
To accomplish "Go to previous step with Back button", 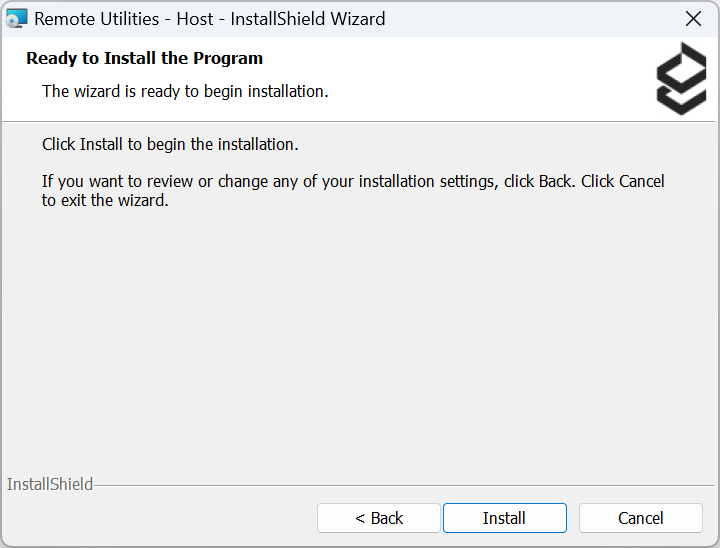I will 378,518.
